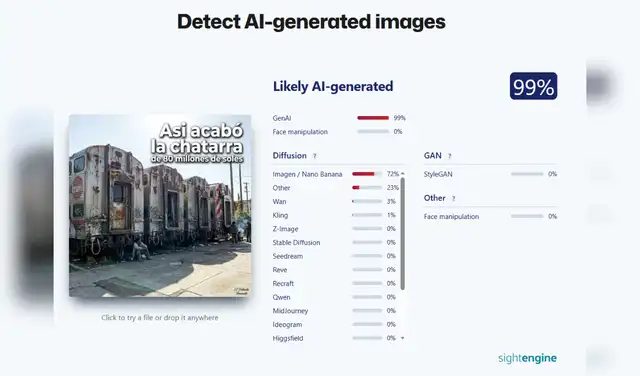This screenshot has height=376, width=640.
Task: Click the 'Diffusion' section heading
Action: click(x=289, y=156)
